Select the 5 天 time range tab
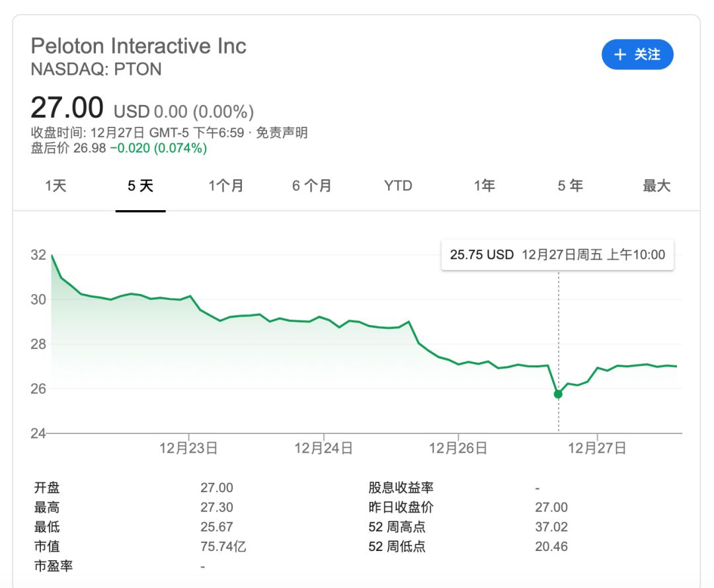The image size is (714, 588). click(140, 186)
